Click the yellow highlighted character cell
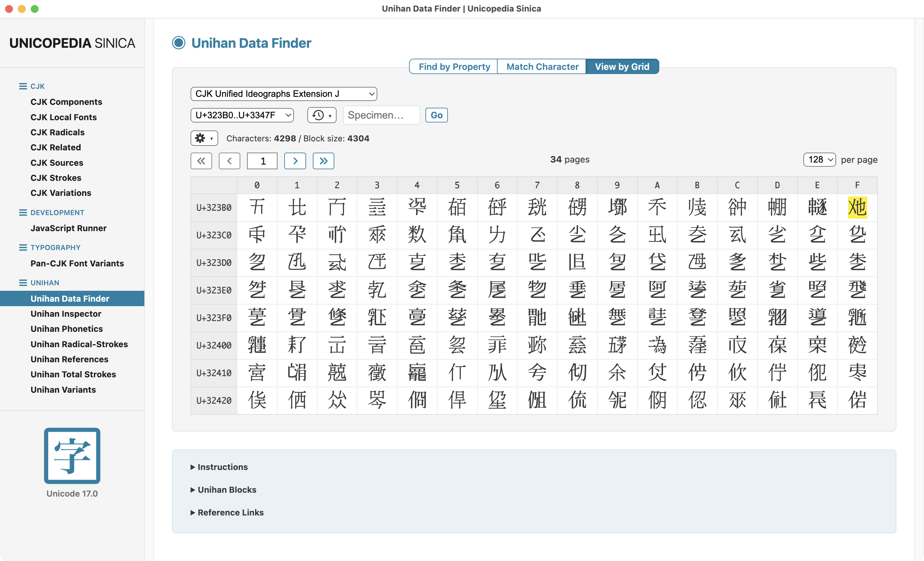Screen dimensions: 924x561 point(857,207)
